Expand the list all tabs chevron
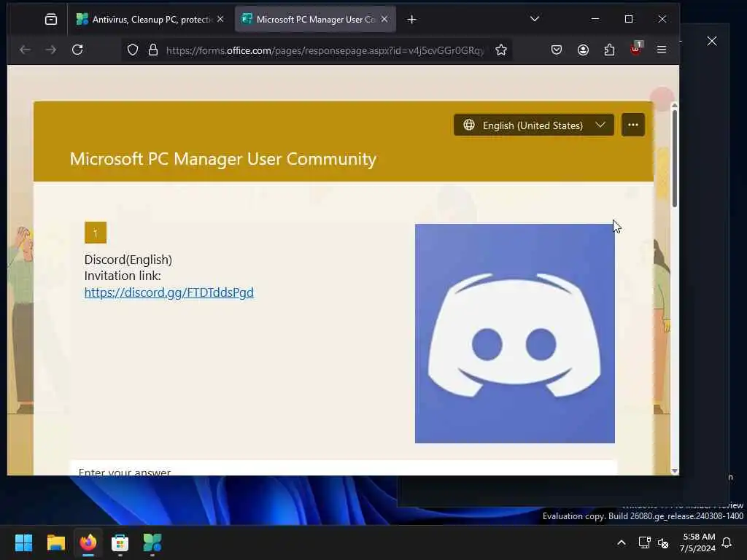This screenshot has width=747, height=560. 535,19
